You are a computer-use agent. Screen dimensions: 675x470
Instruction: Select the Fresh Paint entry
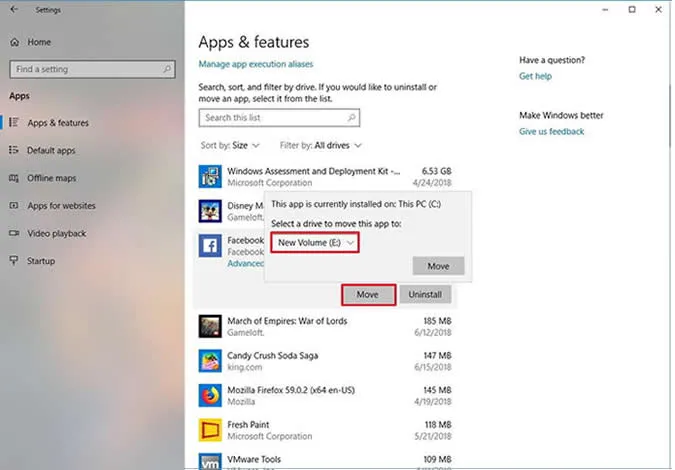325,430
